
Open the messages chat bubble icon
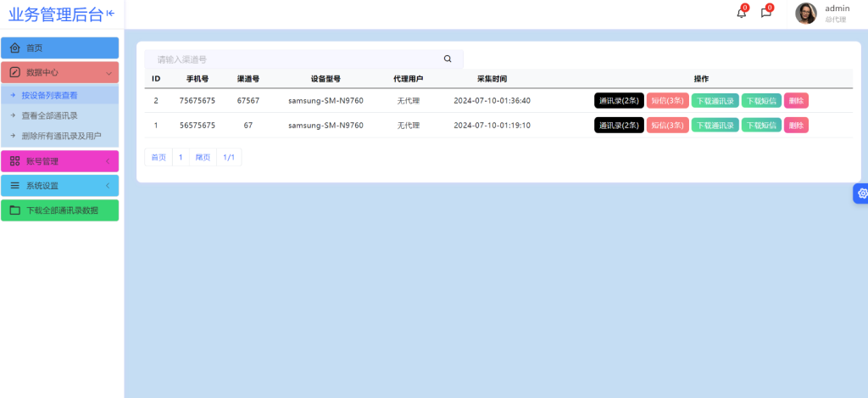tap(765, 14)
